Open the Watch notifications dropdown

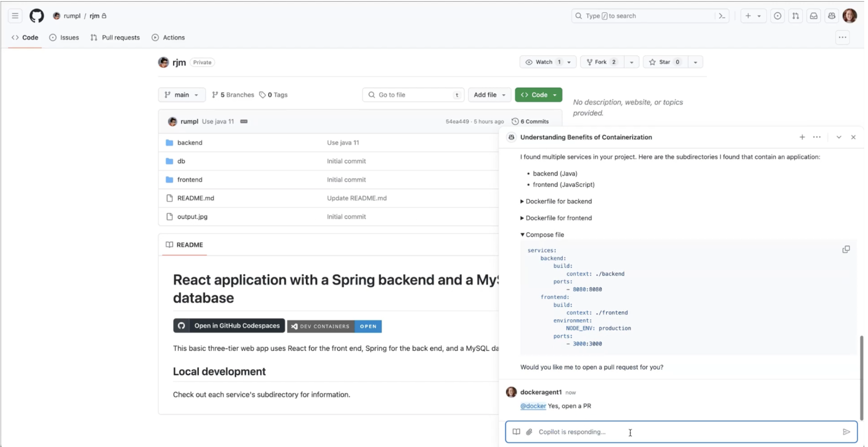pos(548,62)
